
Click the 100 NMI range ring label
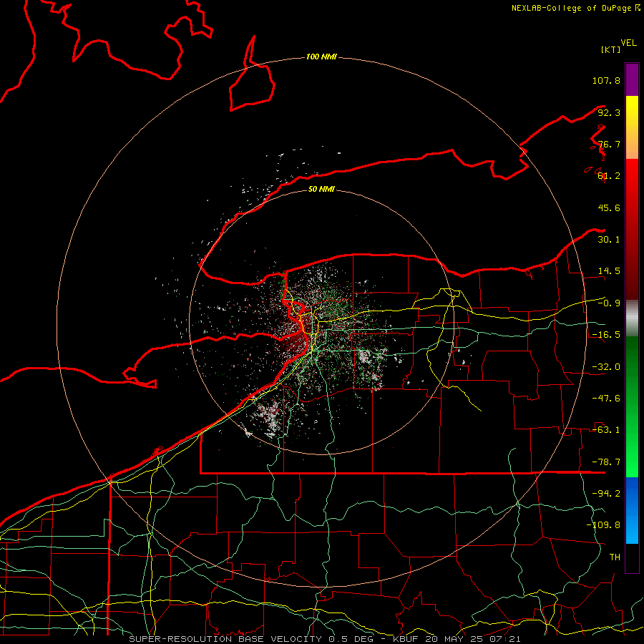[321, 57]
